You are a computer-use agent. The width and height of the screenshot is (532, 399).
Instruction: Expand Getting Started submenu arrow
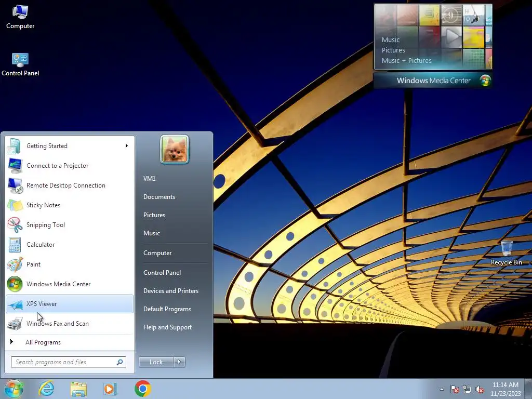(127, 146)
